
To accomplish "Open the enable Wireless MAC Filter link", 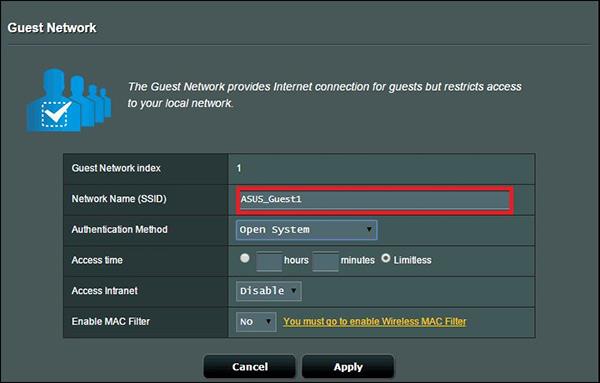I will point(375,321).
